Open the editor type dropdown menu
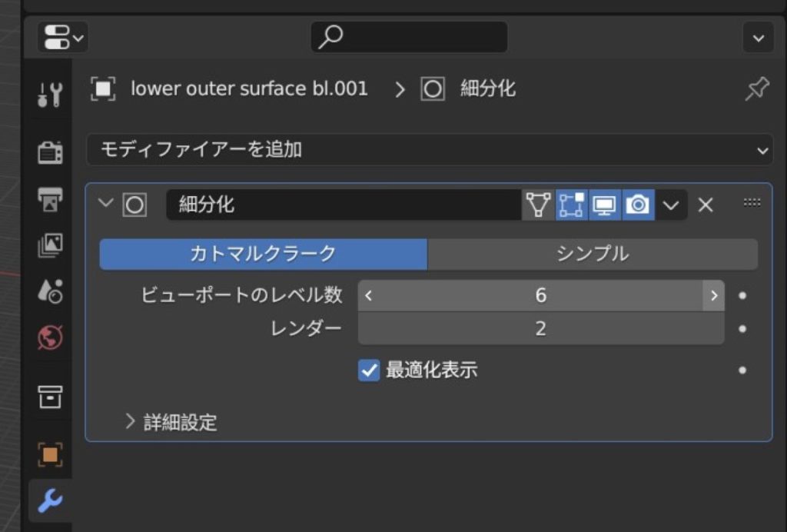 pyautogui.click(x=62, y=37)
